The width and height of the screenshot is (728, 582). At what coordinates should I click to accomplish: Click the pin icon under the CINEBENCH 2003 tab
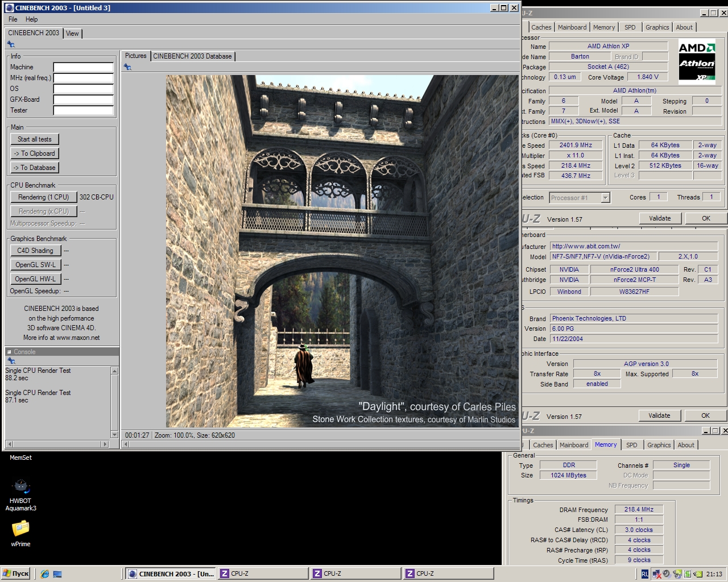[11, 44]
